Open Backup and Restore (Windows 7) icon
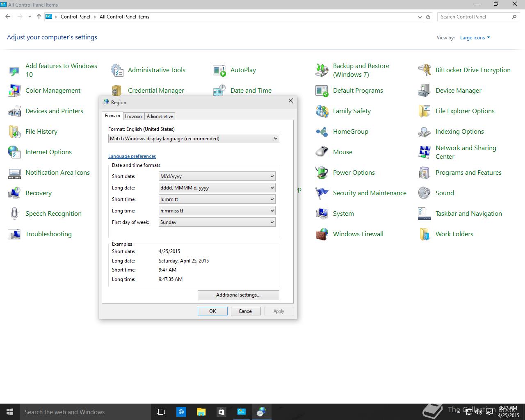The height and width of the screenshot is (420, 525). point(322,70)
